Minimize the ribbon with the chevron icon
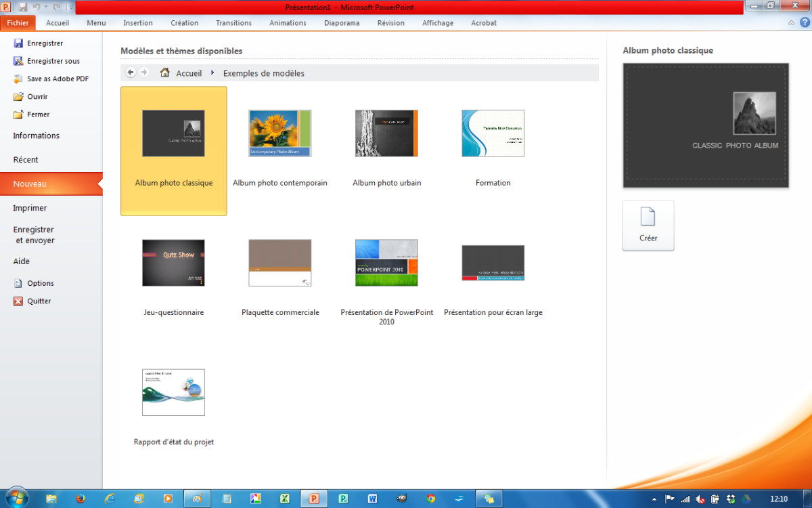Screen dimensions: 812x508 791,22
